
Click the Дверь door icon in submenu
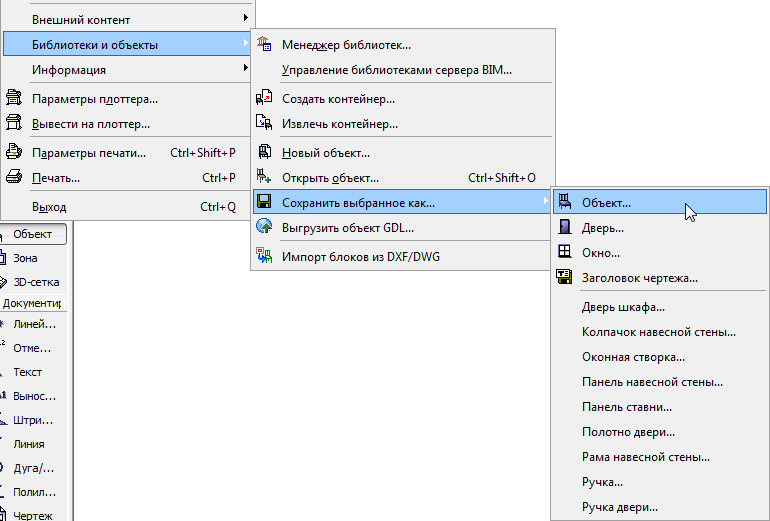click(x=565, y=227)
